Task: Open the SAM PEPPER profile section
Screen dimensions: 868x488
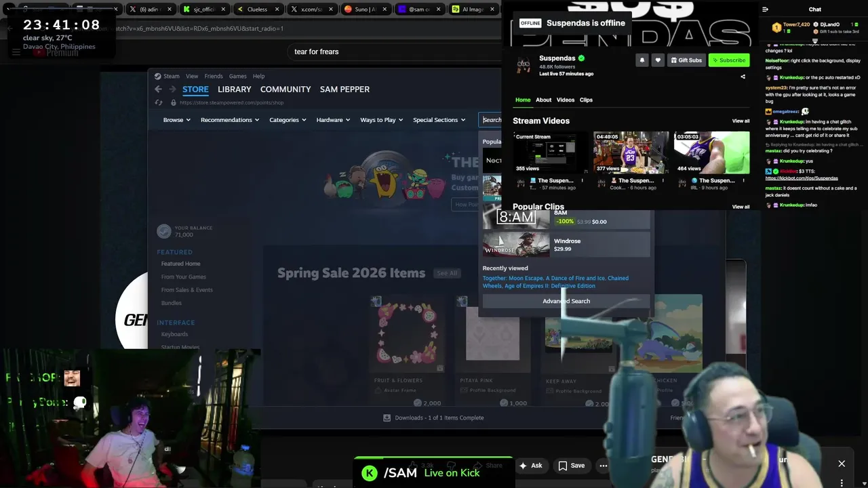Action: [x=344, y=89]
